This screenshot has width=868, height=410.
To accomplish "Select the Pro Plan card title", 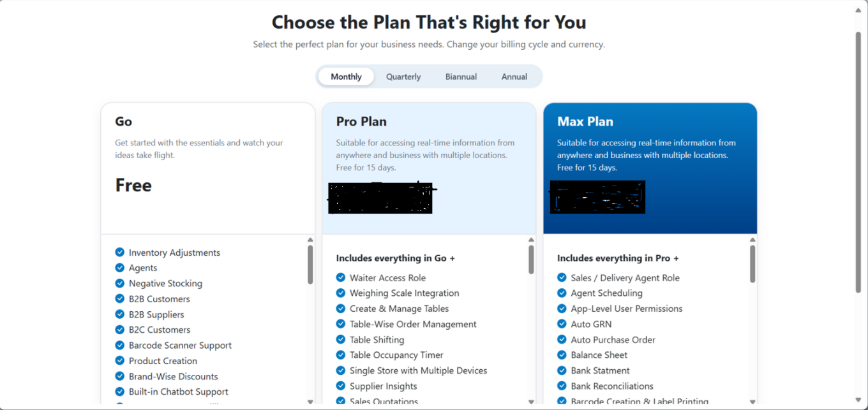I will [361, 122].
